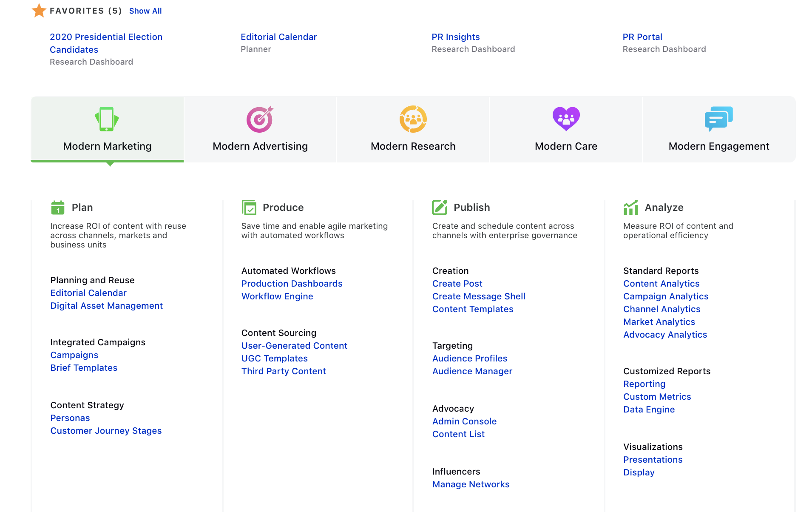Switch to the Modern Advertising tab
The height and width of the screenshot is (512, 812).
(260, 129)
